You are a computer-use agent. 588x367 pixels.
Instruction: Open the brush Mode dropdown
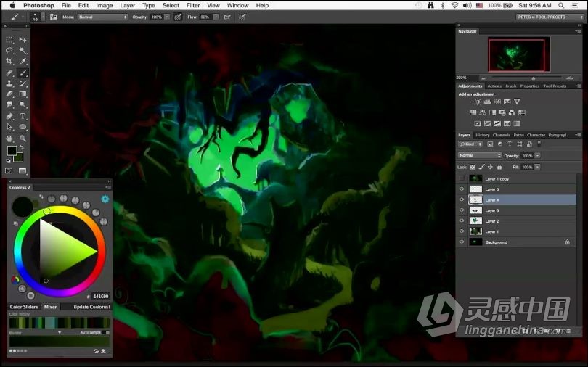coord(103,17)
